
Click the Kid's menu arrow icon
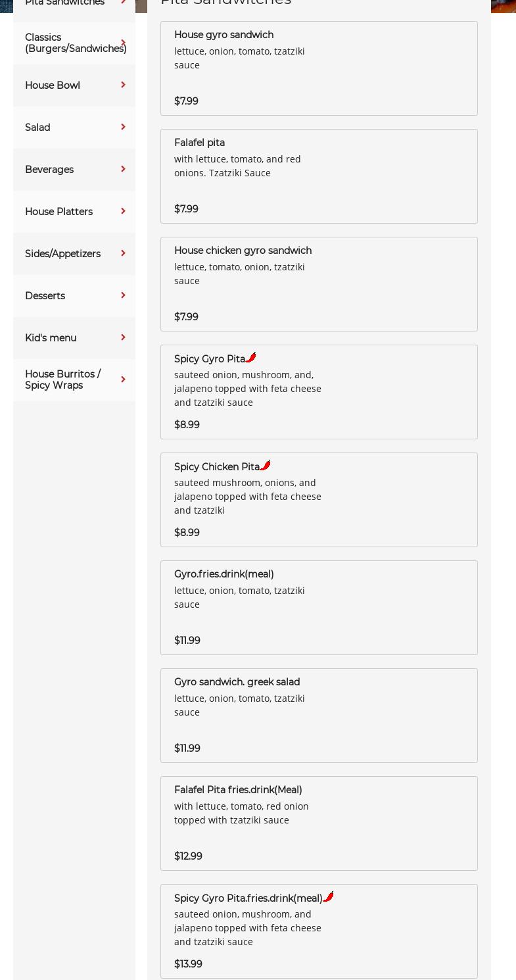123,337
